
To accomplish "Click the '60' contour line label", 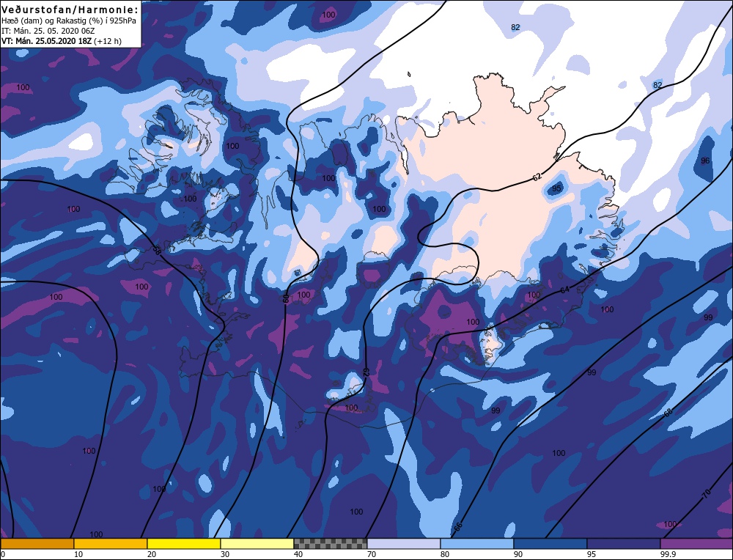I will [x=286, y=299].
